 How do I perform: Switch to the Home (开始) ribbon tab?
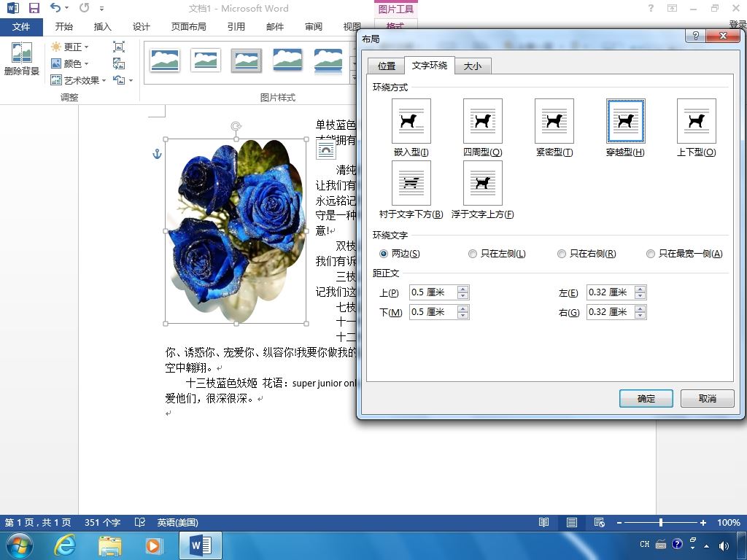64,27
